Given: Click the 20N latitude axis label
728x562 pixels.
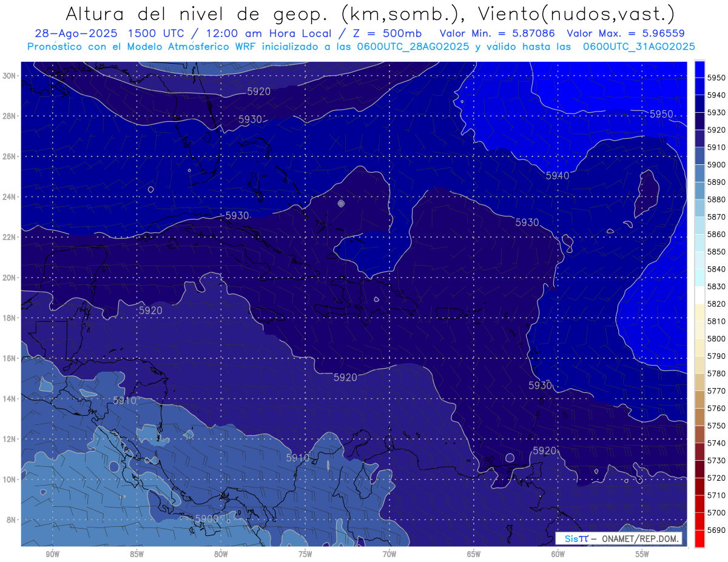Looking at the screenshot, I should 10,278.
